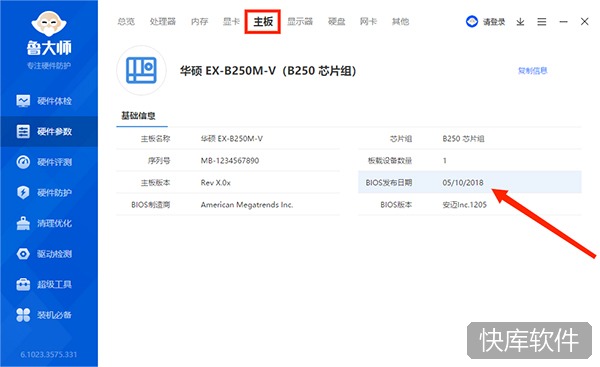Image resolution: width=600 pixels, height=367 pixels.
Task: Click the 驱动检测 hexagon icon
Action: [x=23, y=254]
